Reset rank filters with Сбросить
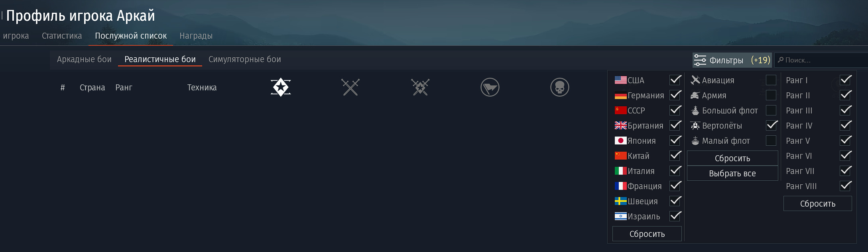Viewport: 868px width, 252px height. (x=818, y=203)
